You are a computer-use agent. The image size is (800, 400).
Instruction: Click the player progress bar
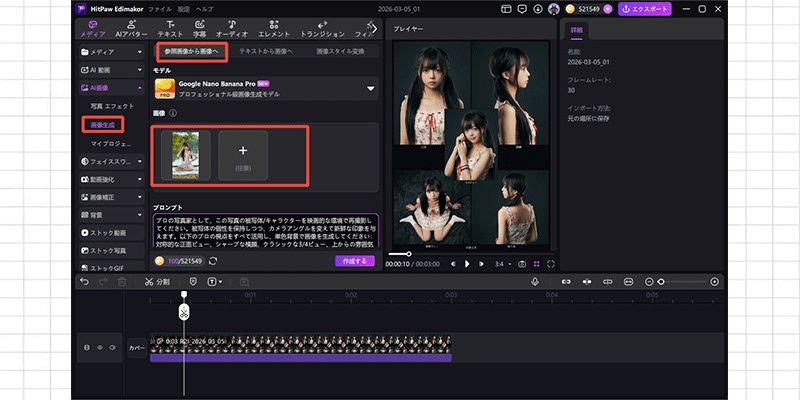[x=470, y=254]
